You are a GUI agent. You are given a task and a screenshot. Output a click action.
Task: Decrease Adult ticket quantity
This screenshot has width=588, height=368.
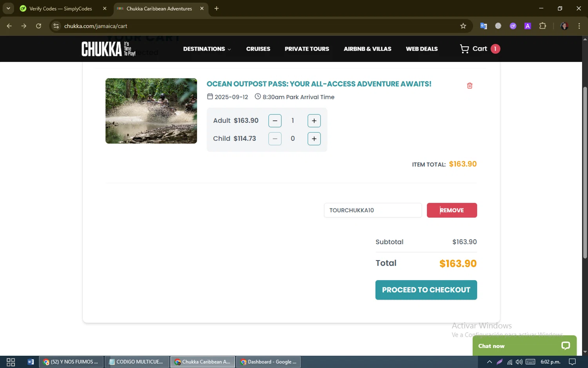(275, 121)
